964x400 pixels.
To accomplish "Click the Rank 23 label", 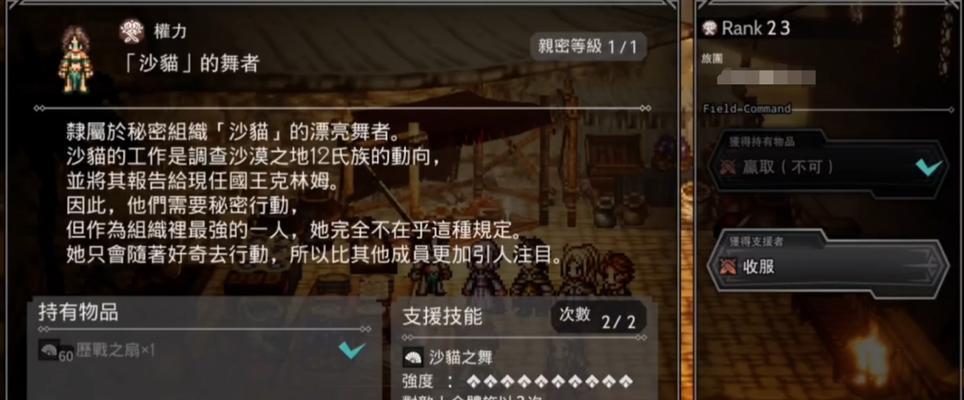I will click(x=756, y=28).
